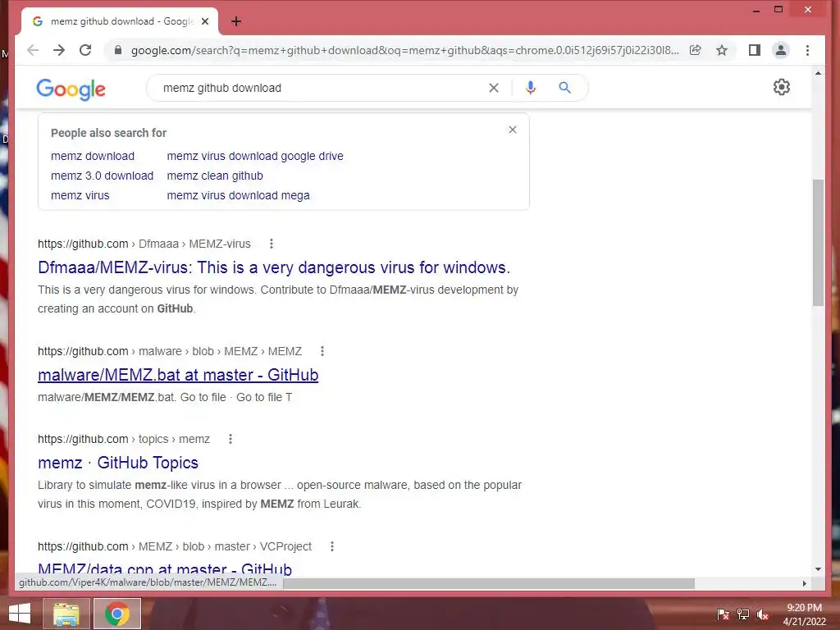Image resolution: width=840 pixels, height=630 pixels.
Task: Search suggestion memz virus
Action: [80, 195]
